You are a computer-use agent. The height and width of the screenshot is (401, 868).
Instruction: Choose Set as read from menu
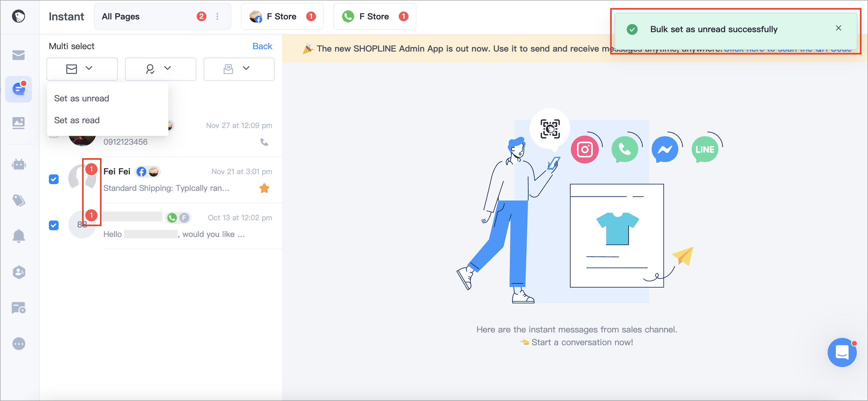77,120
